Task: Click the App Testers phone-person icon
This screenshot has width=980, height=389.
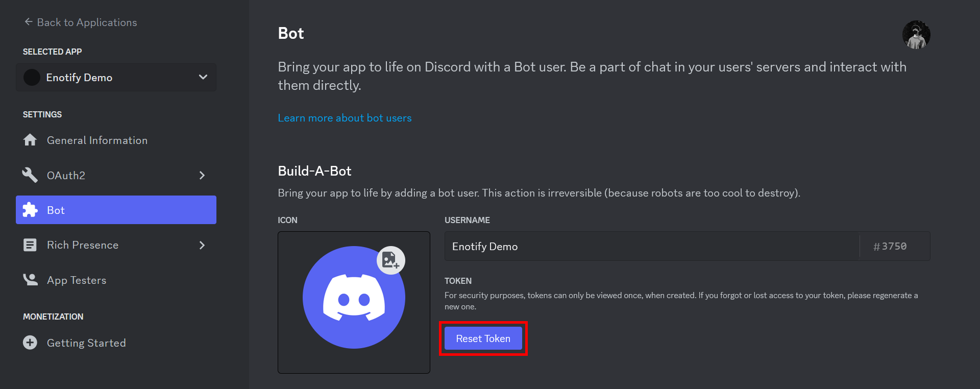Action: click(30, 280)
